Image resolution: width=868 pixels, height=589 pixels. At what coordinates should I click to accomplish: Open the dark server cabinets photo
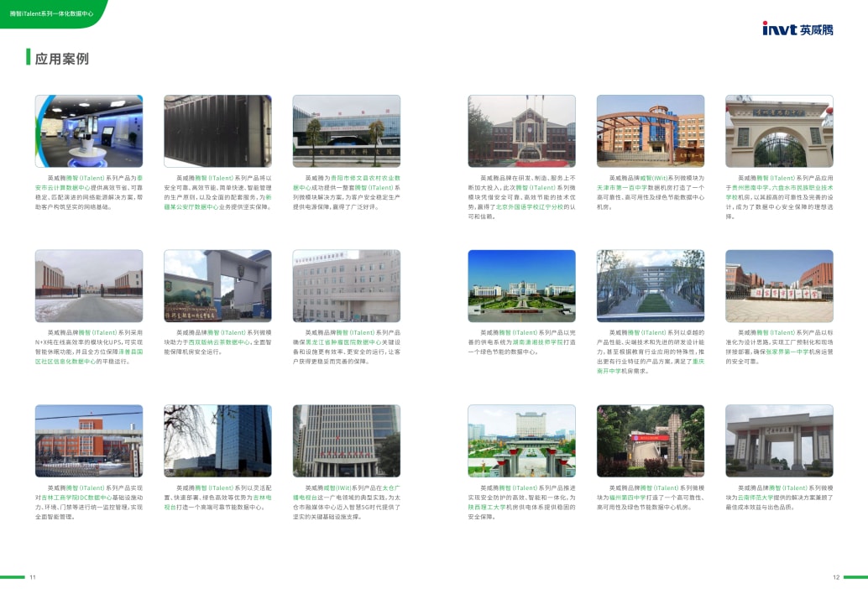[x=217, y=131]
